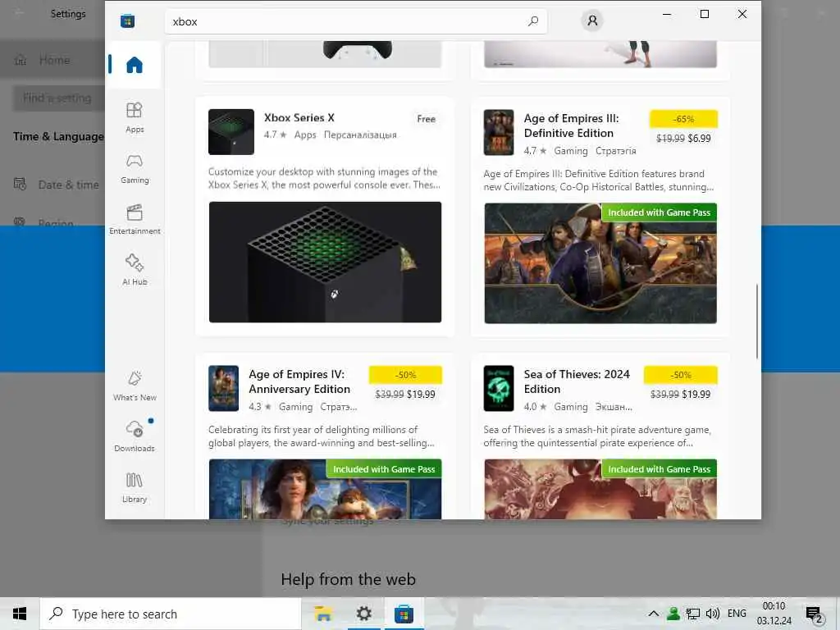Switch to Settings from the taskbar gear
Screen dimensions: 840x630
363,614
